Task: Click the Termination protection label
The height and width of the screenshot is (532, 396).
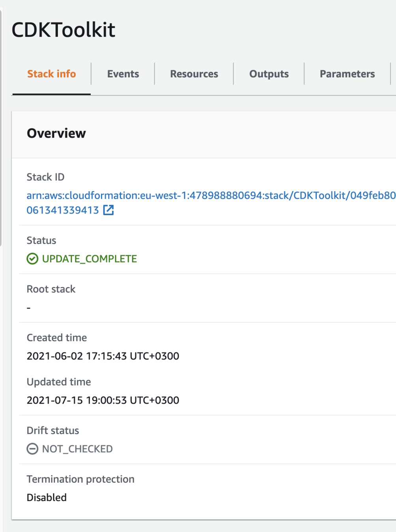Action: pyautogui.click(x=80, y=479)
